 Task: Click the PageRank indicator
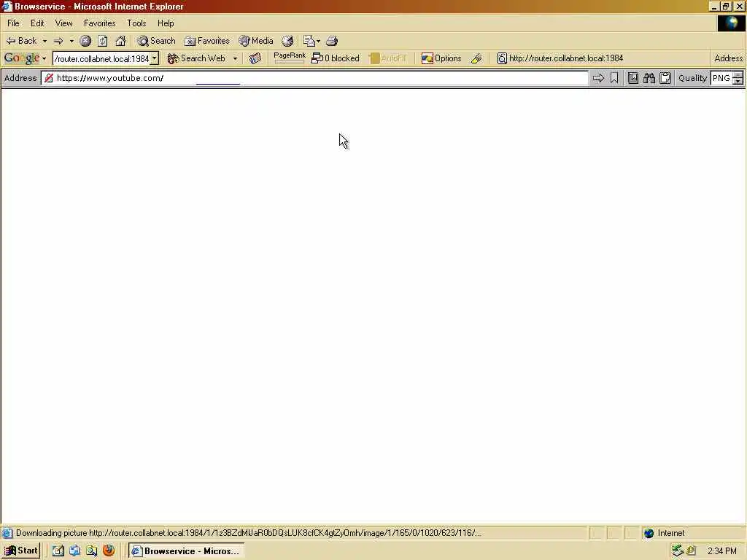coord(290,58)
